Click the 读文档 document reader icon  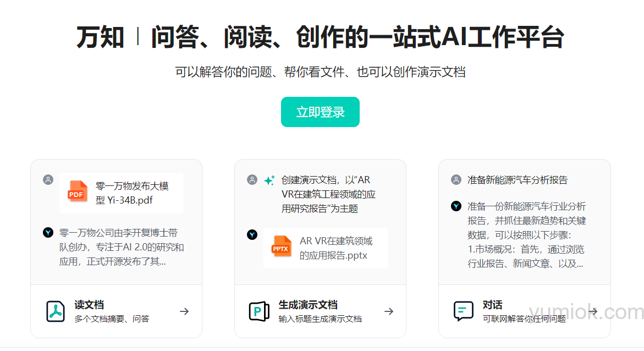(x=56, y=311)
